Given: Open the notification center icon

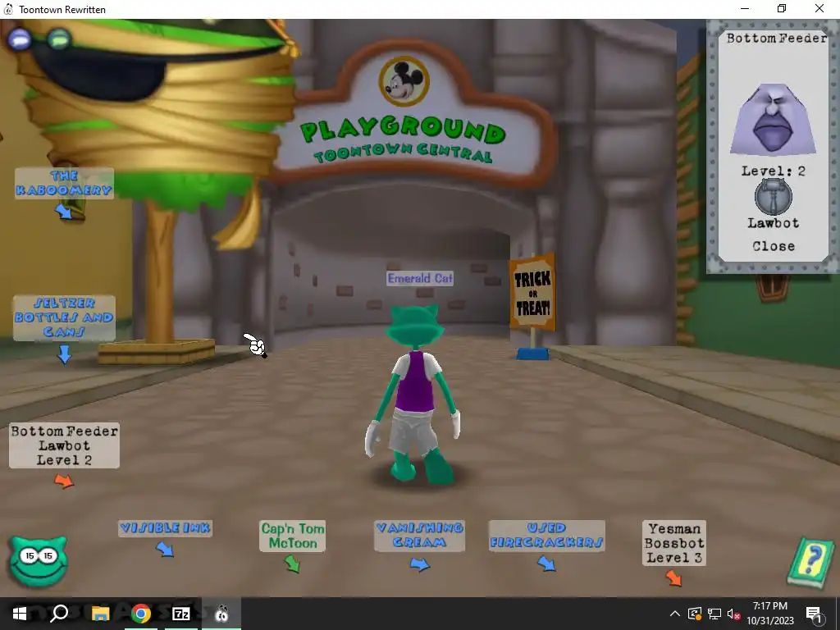Looking at the screenshot, I should pyautogui.click(x=814, y=614).
